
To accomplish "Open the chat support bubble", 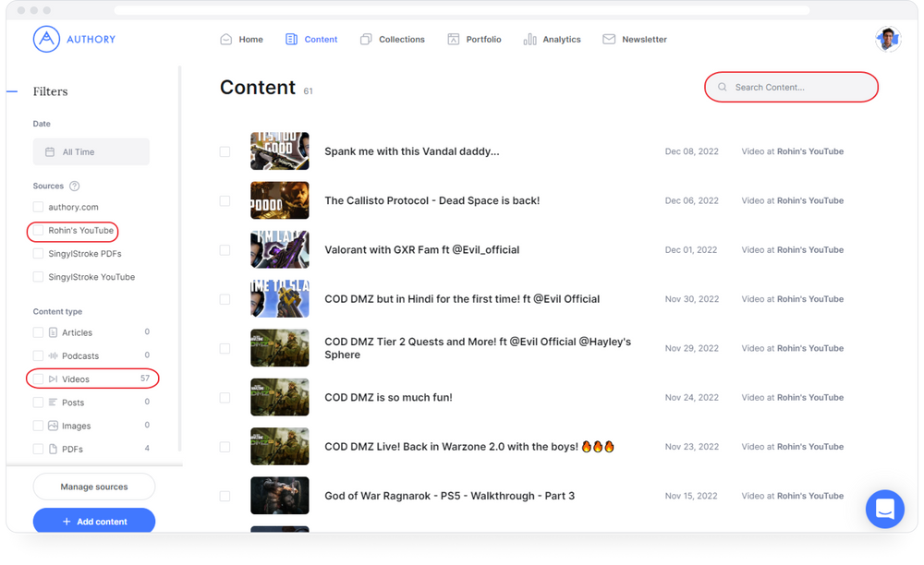I will (x=884, y=509).
